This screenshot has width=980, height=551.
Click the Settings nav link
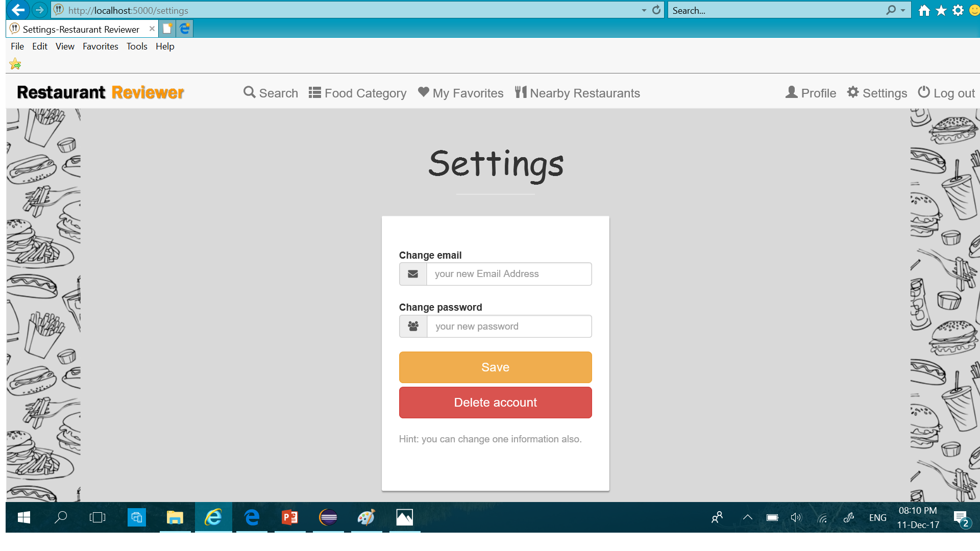877,93
